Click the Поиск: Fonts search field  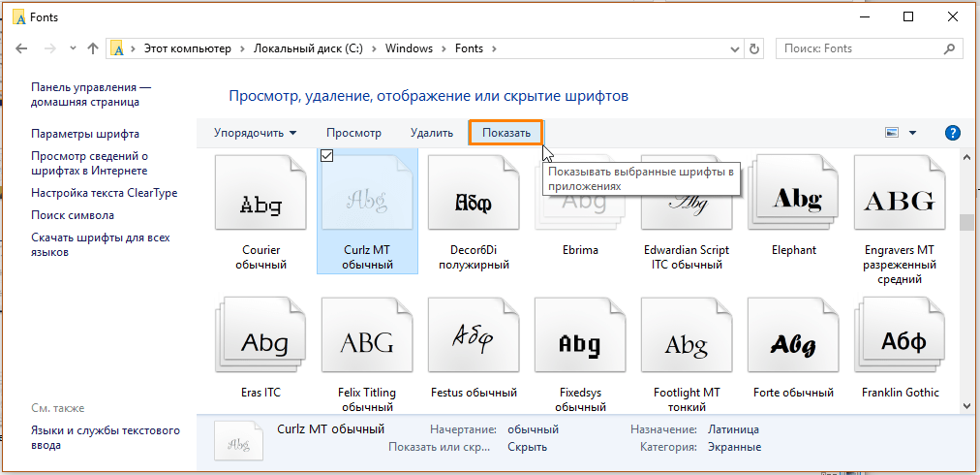[x=858, y=48]
